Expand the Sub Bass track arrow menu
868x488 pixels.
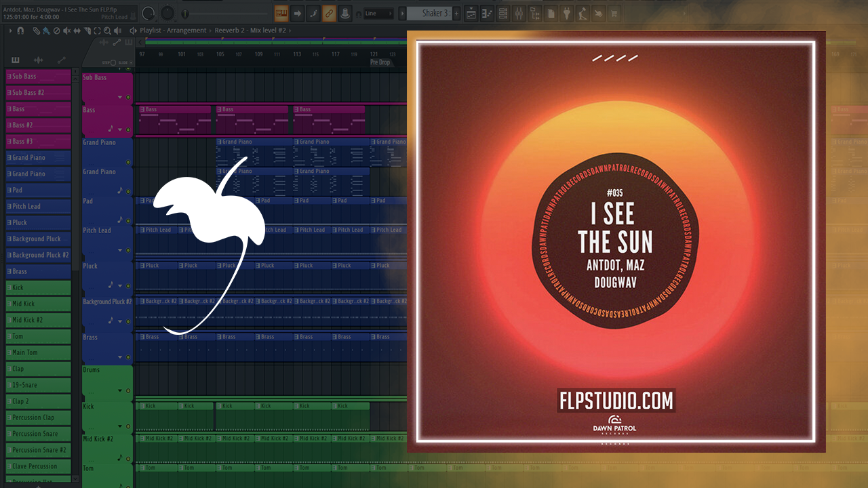pos(120,97)
